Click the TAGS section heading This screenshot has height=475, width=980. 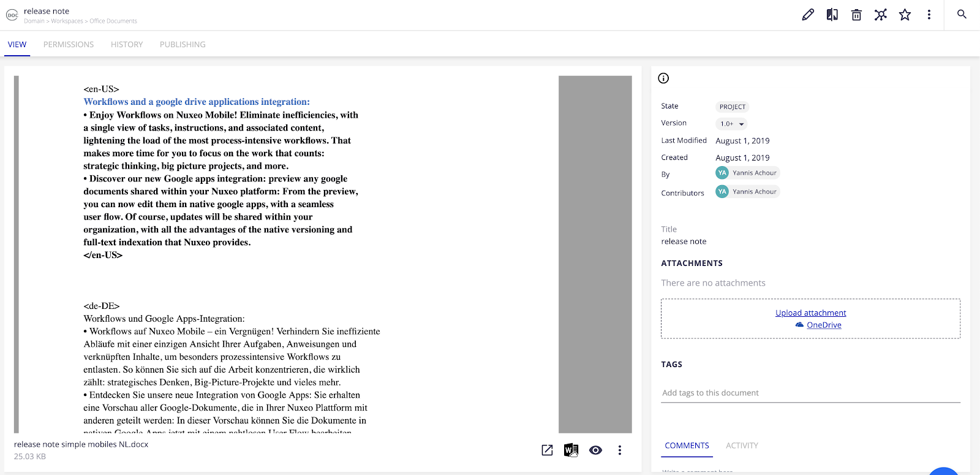click(672, 364)
